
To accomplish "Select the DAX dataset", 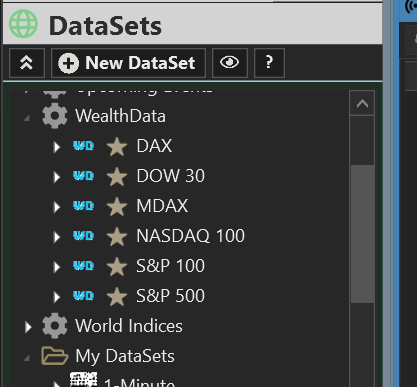I will pos(154,146).
